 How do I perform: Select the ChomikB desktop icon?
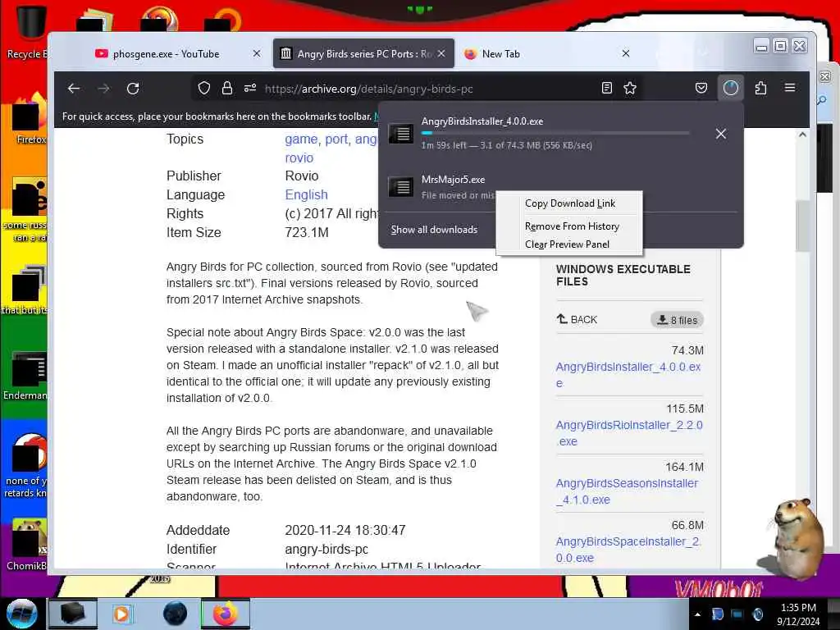click(27, 545)
